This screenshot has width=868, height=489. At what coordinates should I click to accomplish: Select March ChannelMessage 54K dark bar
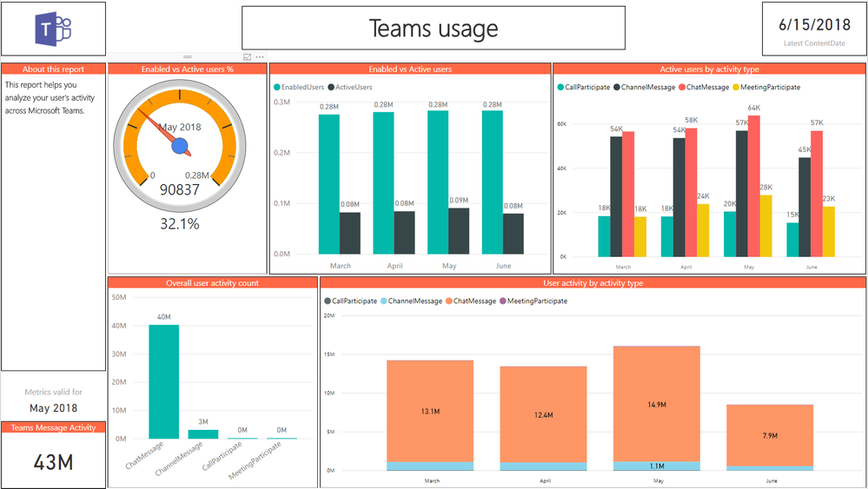click(616, 197)
